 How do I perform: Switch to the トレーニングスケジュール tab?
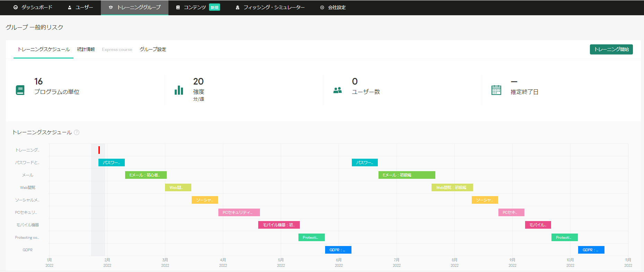pyautogui.click(x=44, y=50)
